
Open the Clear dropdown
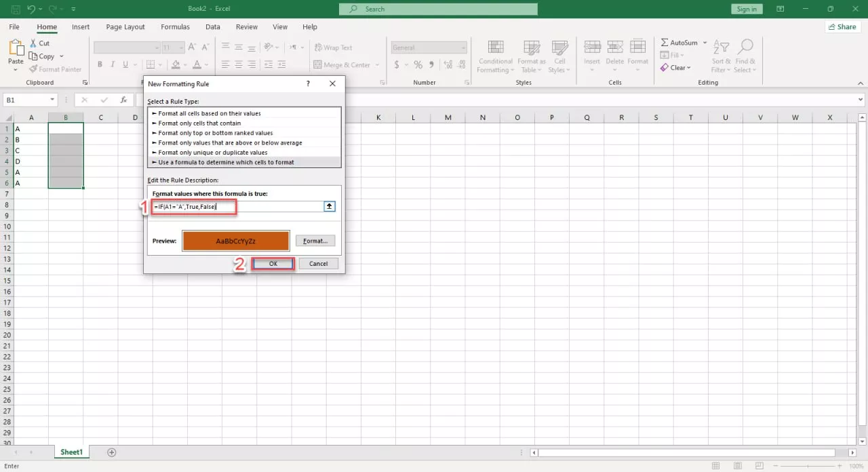675,68
